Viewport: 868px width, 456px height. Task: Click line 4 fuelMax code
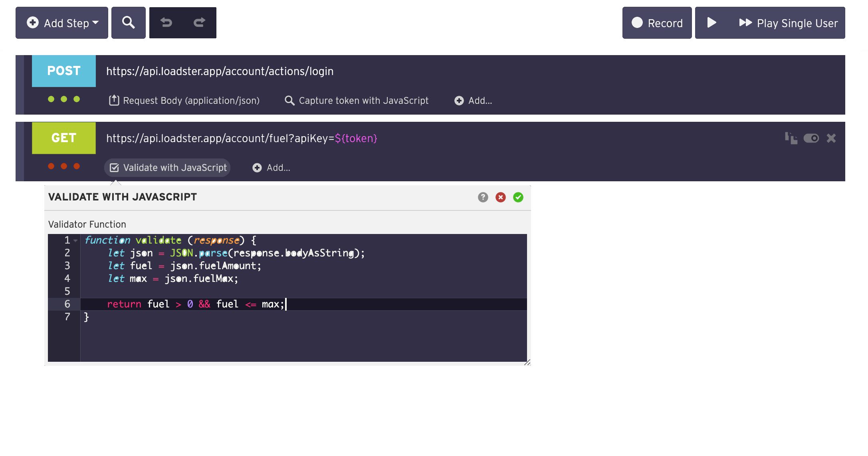[x=173, y=278]
